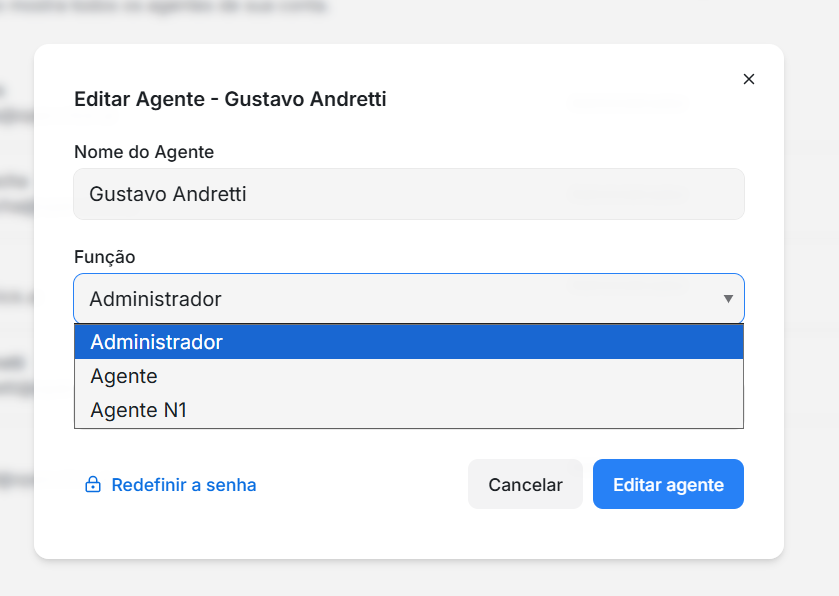
Task: Click the empty space between Redefinir a senha and Cancelar
Action: [360, 485]
